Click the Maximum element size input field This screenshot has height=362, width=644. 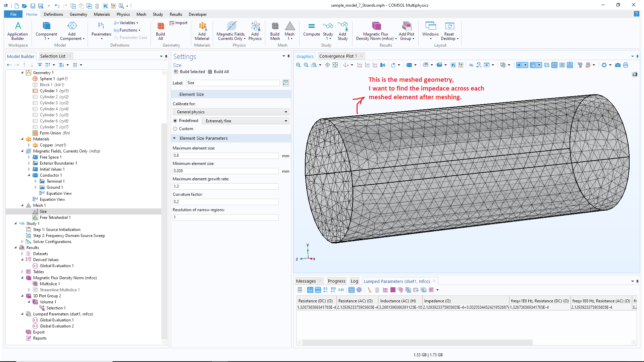[x=225, y=156]
